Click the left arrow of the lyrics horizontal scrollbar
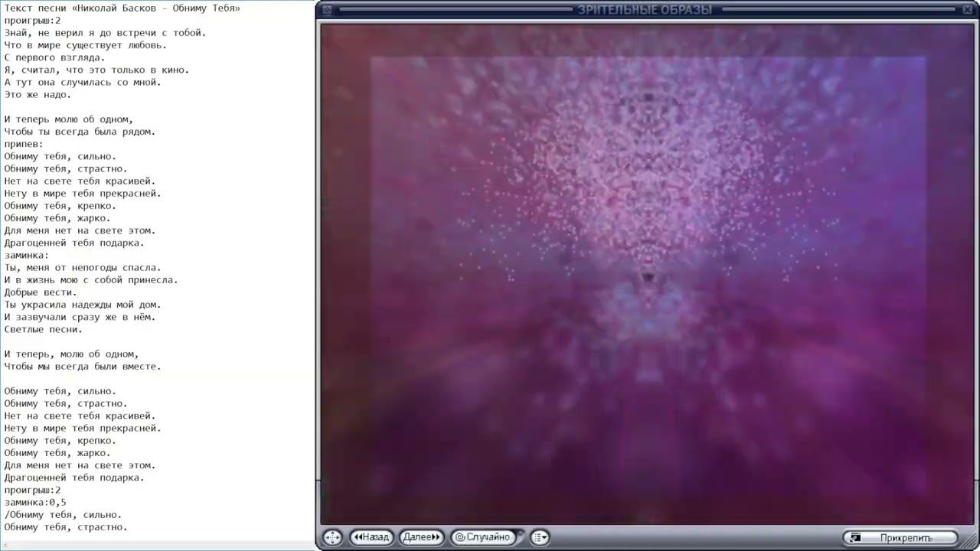This screenshot has width=980, height=551. [5, 546]
